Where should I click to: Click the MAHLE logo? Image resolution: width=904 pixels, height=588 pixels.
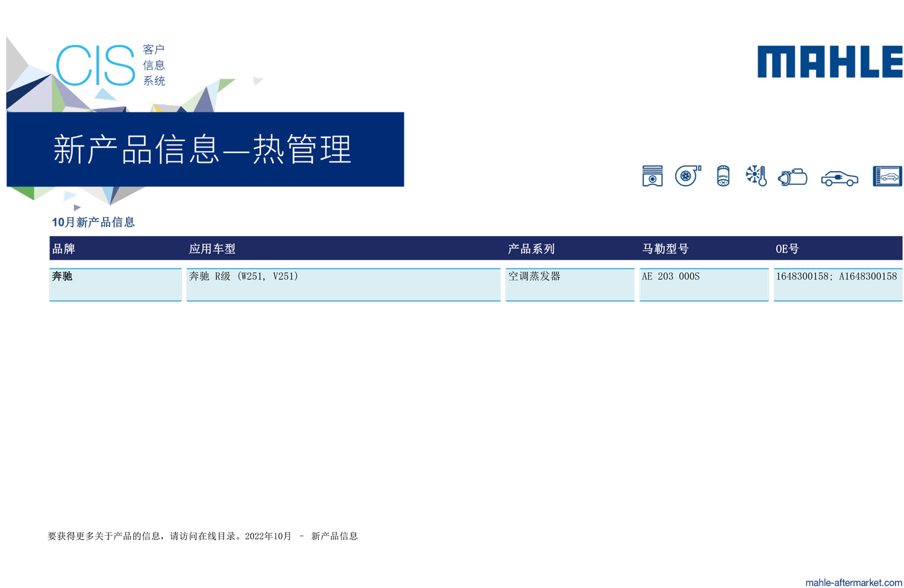point(830,61)
